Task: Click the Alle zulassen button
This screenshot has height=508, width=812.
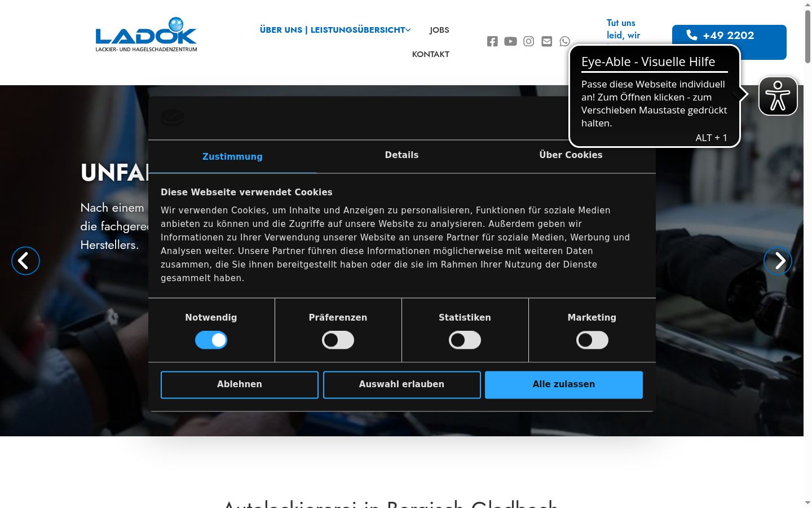Action: [564, 384]
